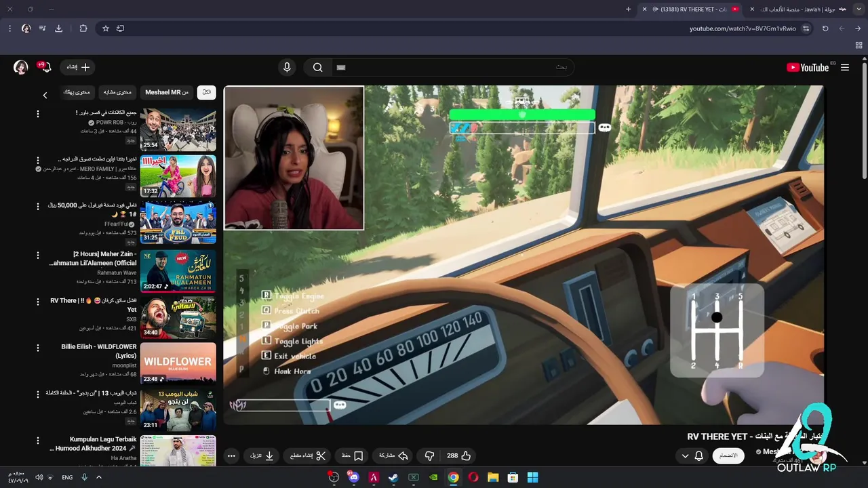Download the video using the download button
The width and height of the screenshot is (868, 488).
262,455
